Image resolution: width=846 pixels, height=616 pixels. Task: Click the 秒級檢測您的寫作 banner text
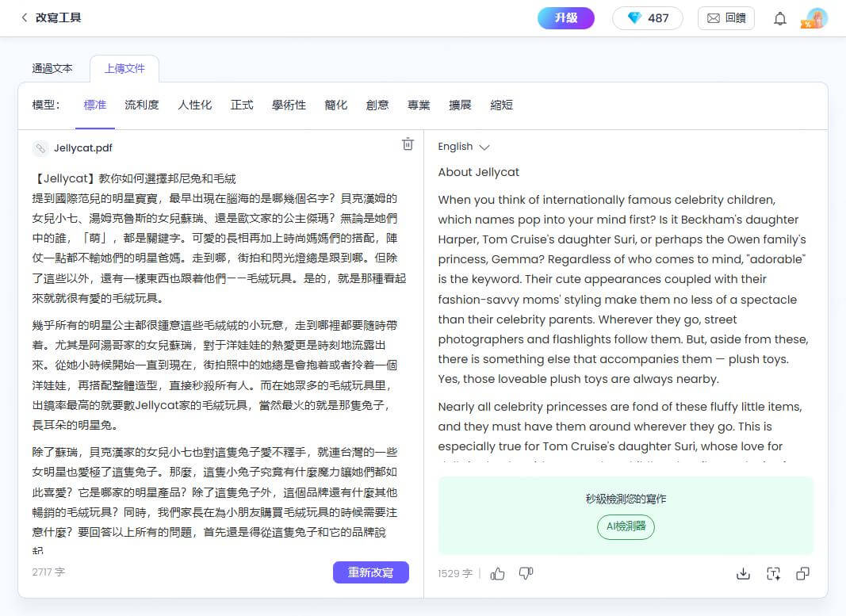tap(626, 499)
